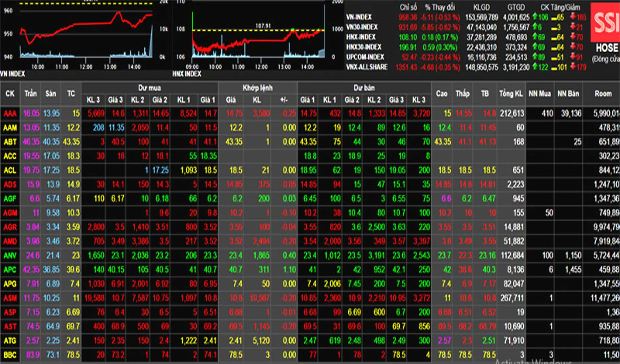
Task: Select the AGR stock ticker
Action: pyautogui.click(x=10, y=227)
